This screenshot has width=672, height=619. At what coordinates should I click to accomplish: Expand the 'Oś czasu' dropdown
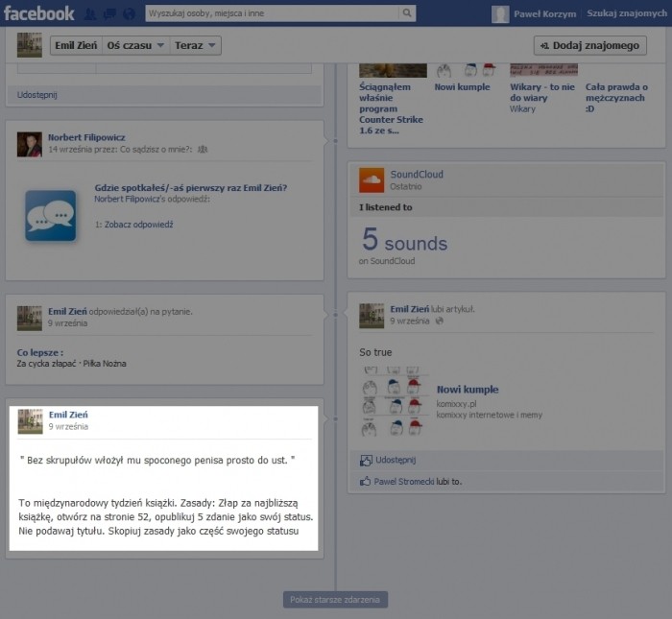tap(136, 45)
